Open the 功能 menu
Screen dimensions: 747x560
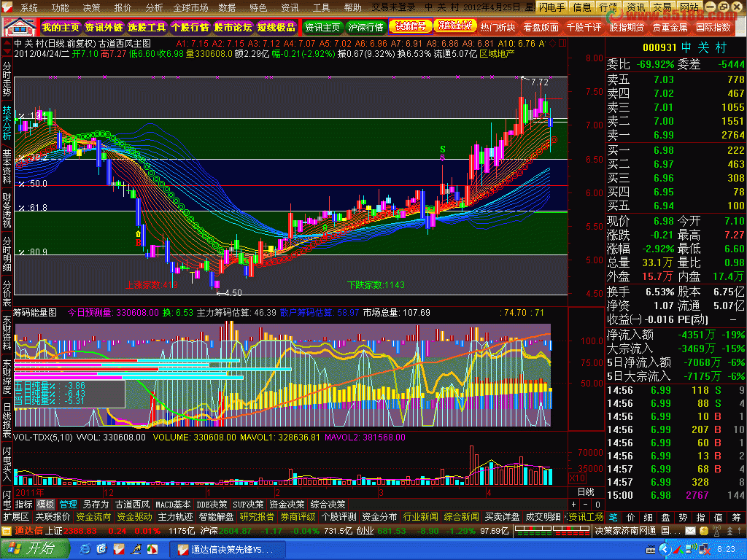[61, 7]
